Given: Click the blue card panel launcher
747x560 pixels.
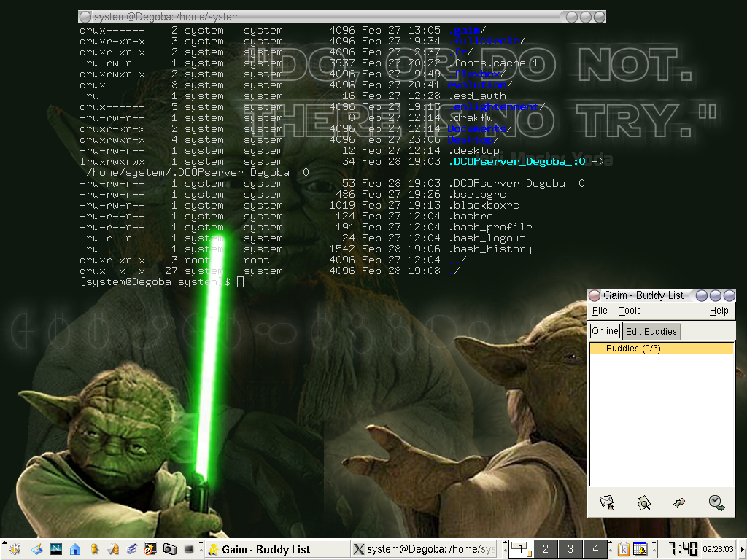Looking at the screenshot, I should pyautogui.click(x=132, y=549).
